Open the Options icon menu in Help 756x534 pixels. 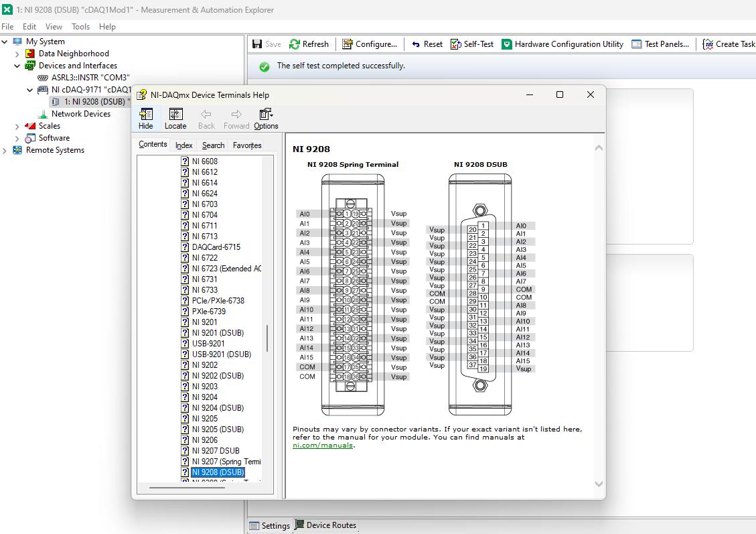[x=266, y=115]
